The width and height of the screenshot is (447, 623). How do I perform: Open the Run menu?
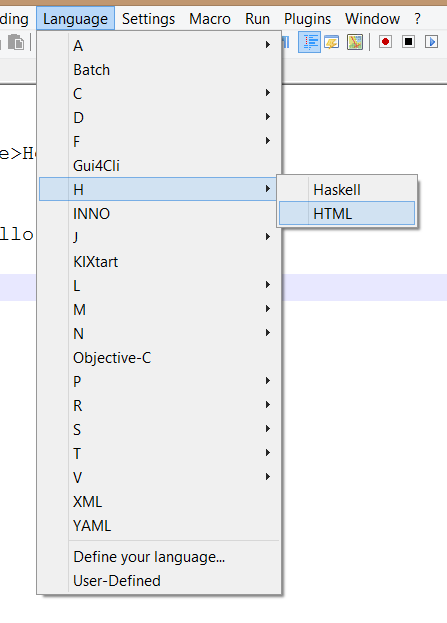pyautogui.click(x=257, y=19)
